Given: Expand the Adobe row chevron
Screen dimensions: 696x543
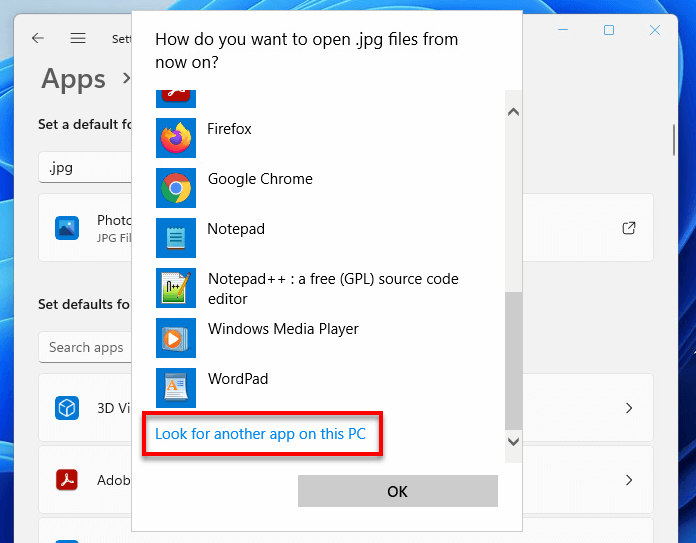Looking at the screenshot, I should pyautogui.click(x=629, y=480).
